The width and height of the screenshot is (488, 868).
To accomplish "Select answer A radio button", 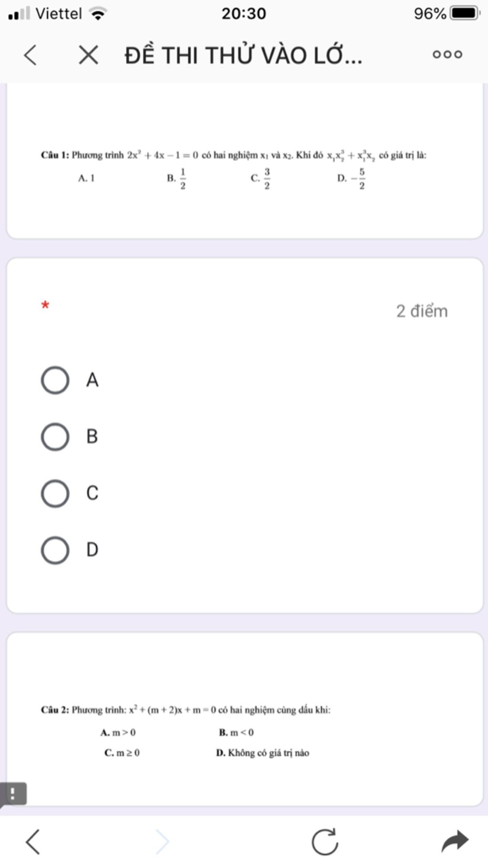I will pos(55,380).
